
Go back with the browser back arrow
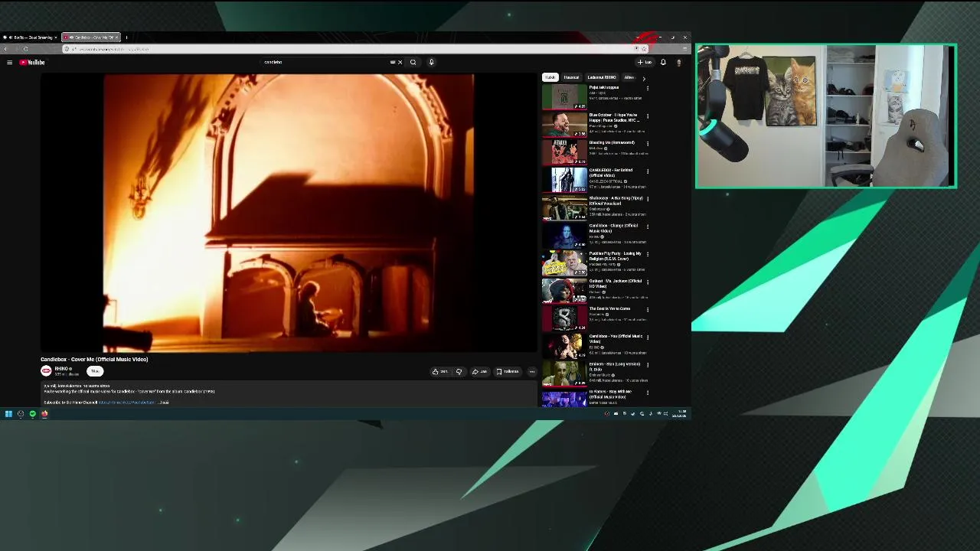(x=7, y=49)
